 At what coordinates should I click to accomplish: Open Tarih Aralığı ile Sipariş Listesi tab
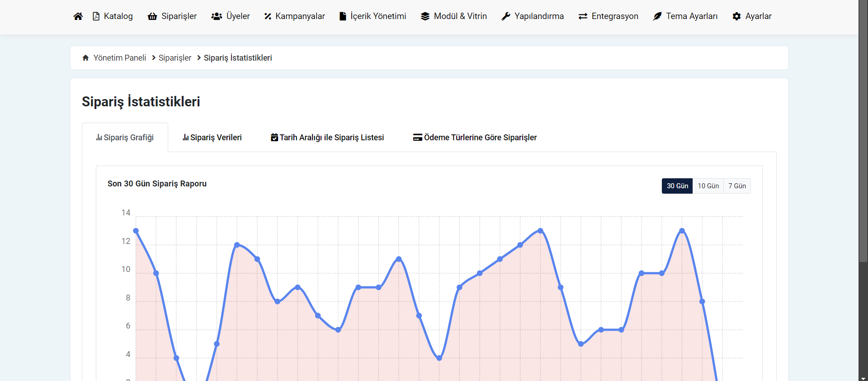coord(327,138)
